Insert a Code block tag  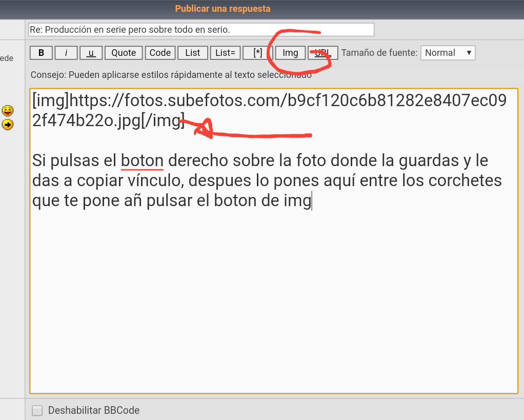pos(160,53)
